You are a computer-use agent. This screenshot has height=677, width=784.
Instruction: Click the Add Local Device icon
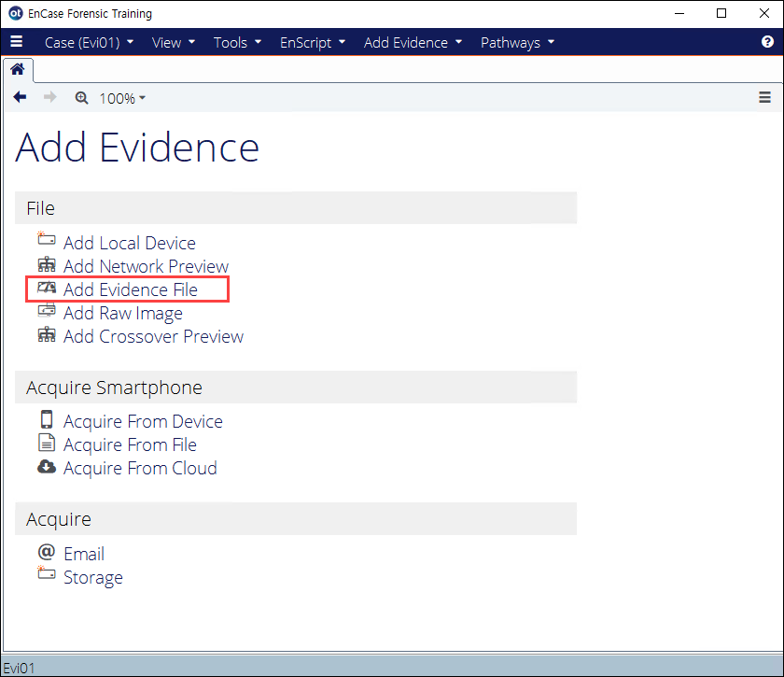pos(47,238)
